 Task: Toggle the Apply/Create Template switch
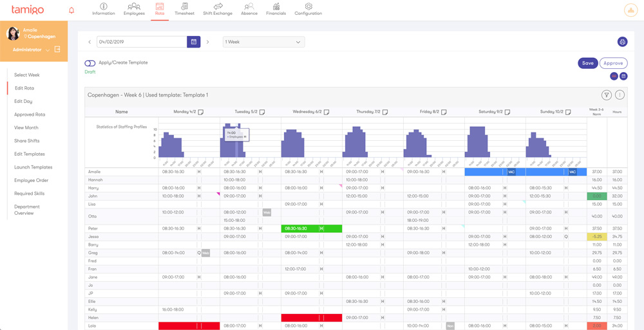(x=90, y=63)
